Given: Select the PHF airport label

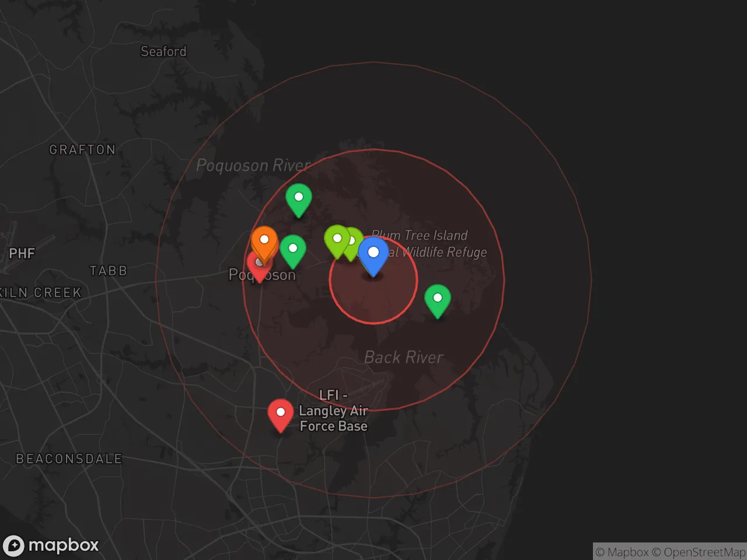Looking at the screenshot, I should tap(22, 254).
